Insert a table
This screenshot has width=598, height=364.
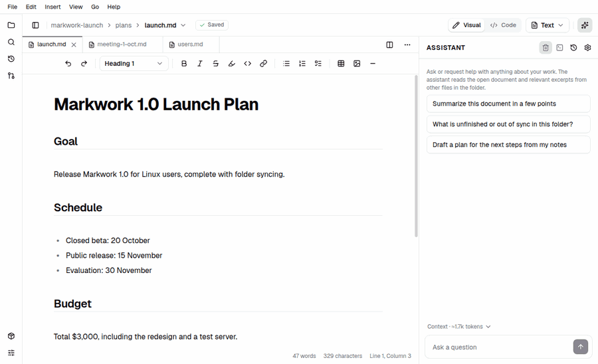click(341, 64)
